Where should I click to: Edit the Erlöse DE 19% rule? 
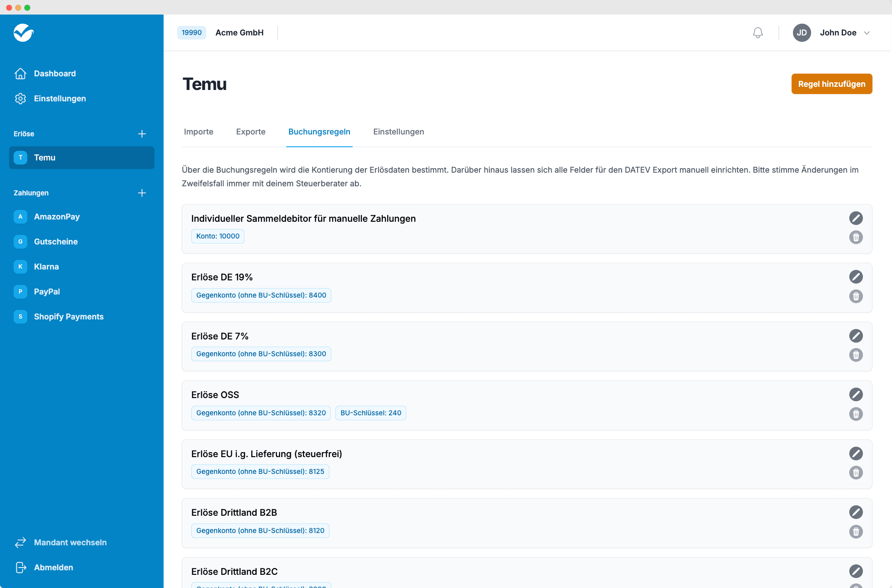(856, 277)
